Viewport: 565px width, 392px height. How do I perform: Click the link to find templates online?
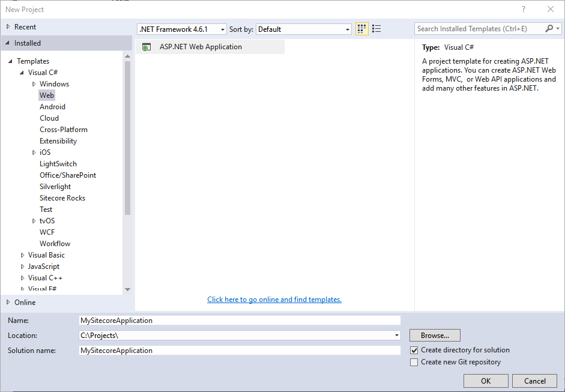pyautogui.click(x=274, y=300)
